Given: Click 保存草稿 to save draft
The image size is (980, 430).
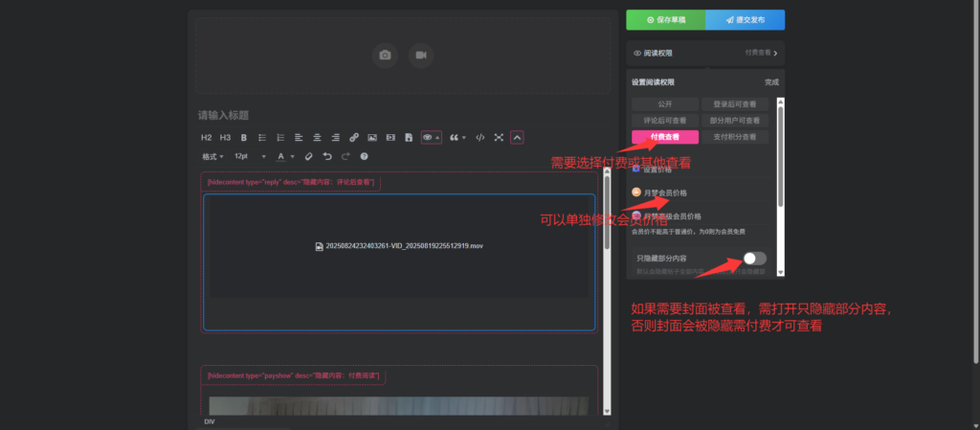Looking at the screenshot, I should (666, 20).
